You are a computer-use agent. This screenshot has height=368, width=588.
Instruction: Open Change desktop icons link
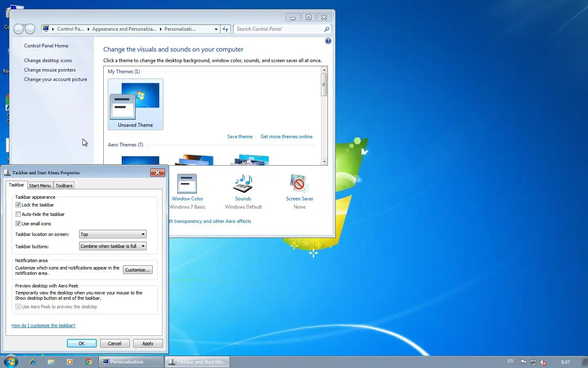48,61
